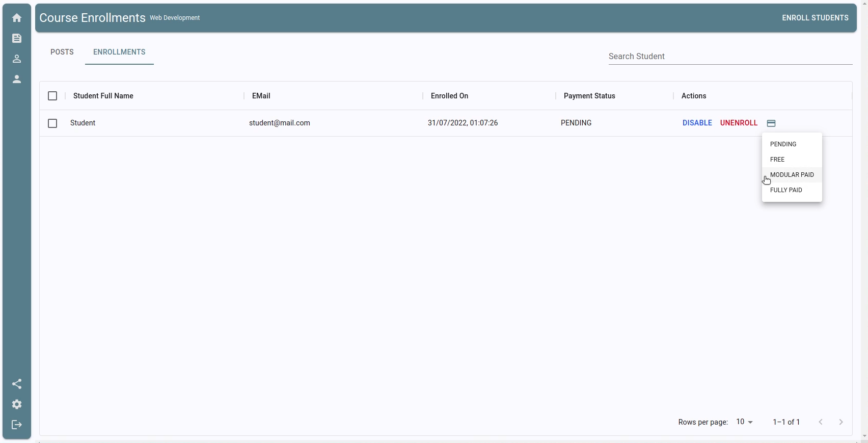Switch to the POSTS tab
This screenshot has width=868, height=443.
pyautogui.click(x=62, y=52)
